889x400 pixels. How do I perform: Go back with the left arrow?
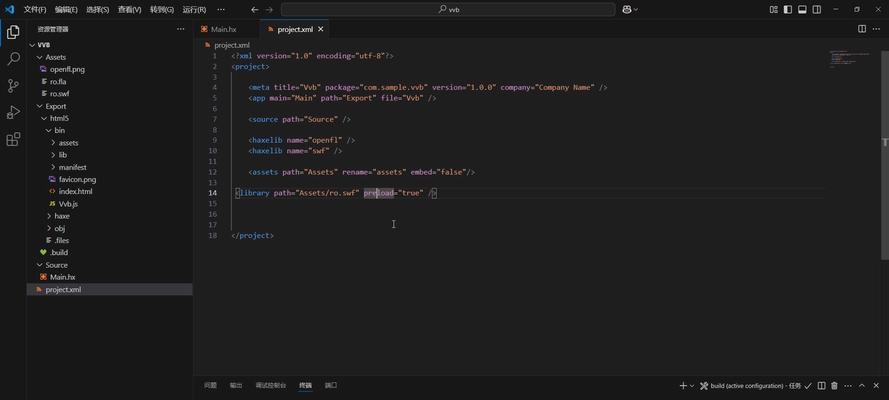coord(255,10)
